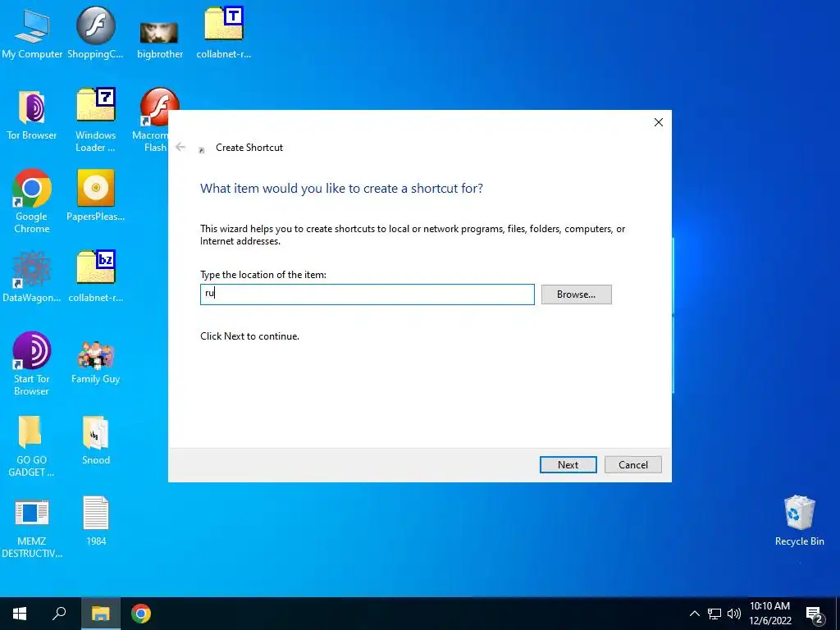Click the Browse... button

(x=576, y=294)
